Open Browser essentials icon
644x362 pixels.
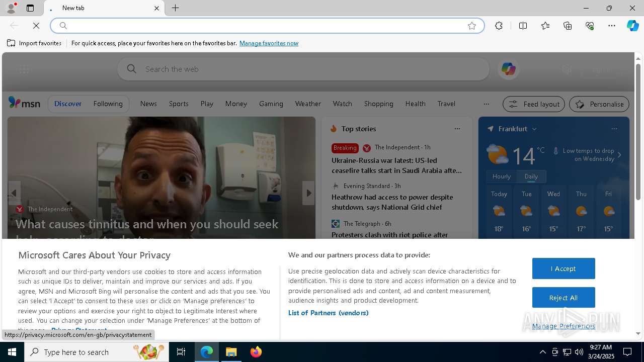590,26
